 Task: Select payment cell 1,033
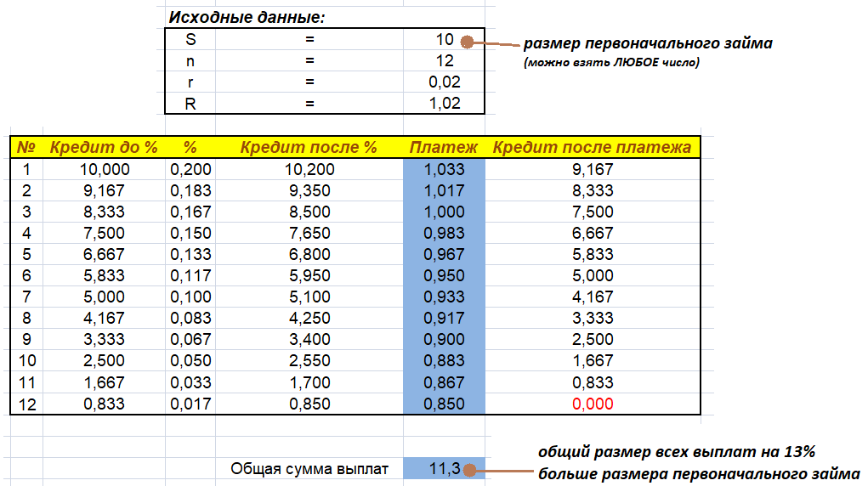click(444, 169)
